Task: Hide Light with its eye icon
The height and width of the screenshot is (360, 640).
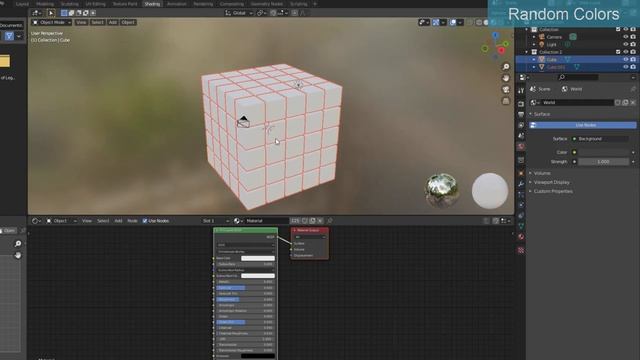Action: pos(625,44)
